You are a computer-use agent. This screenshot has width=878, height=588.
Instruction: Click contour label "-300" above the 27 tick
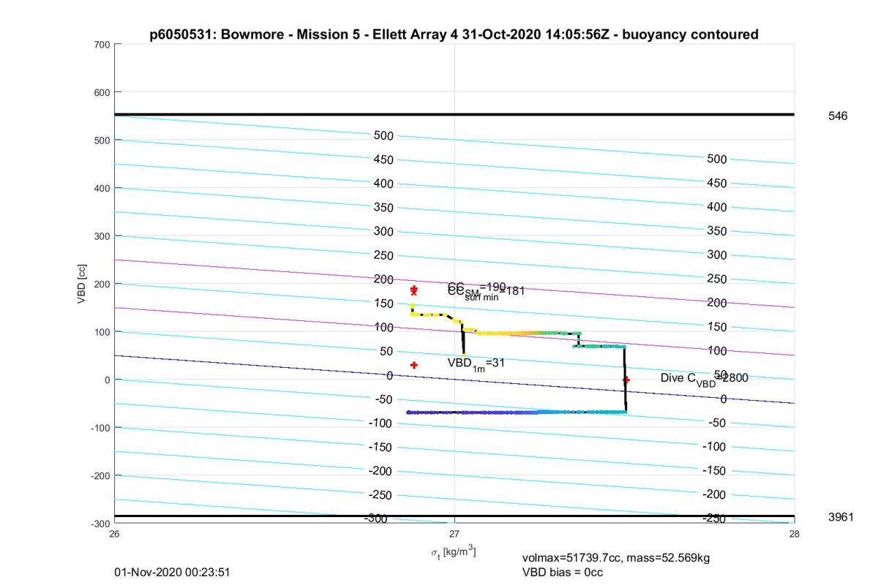tap(376, 519)
